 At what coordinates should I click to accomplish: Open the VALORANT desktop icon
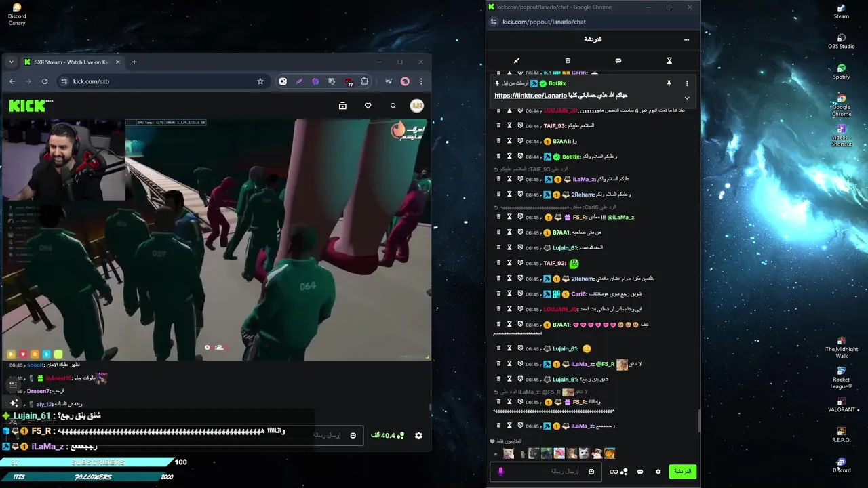tap(842, 405)
